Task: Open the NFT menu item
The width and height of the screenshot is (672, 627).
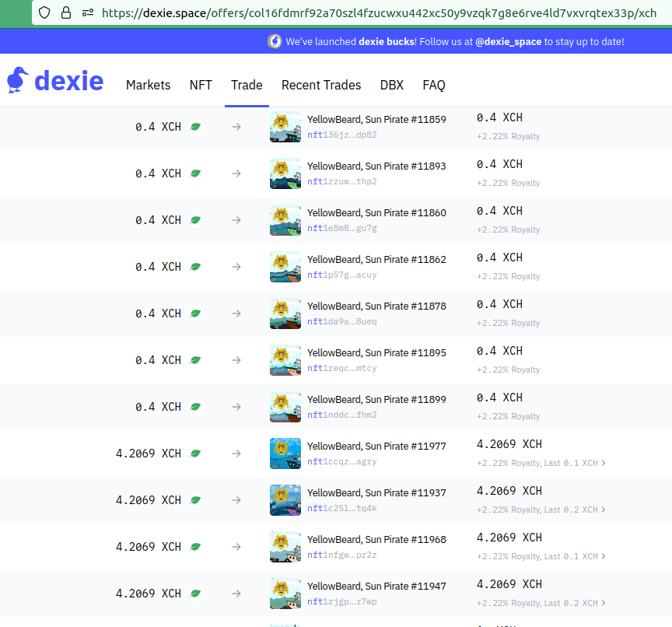Action: (x=201, y=85)
